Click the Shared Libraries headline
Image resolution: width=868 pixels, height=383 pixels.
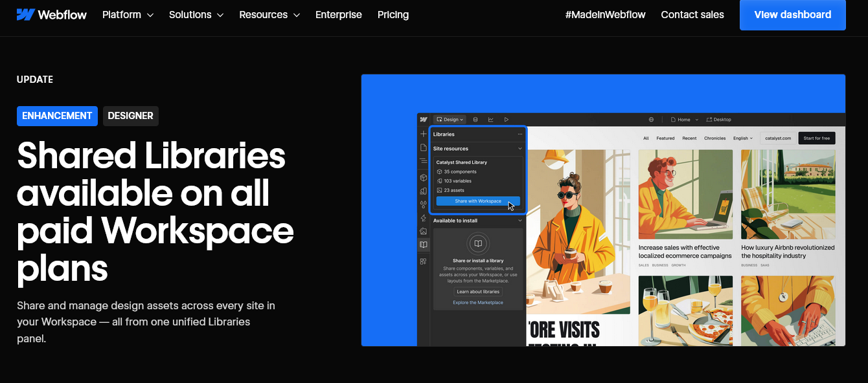pyautogui.click(x=155, y=212)
